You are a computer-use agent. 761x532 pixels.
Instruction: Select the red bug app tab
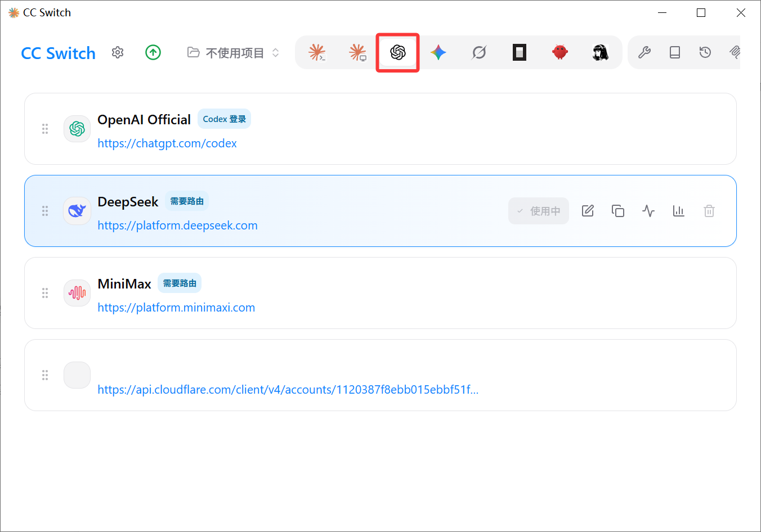(x=560, y=52)
